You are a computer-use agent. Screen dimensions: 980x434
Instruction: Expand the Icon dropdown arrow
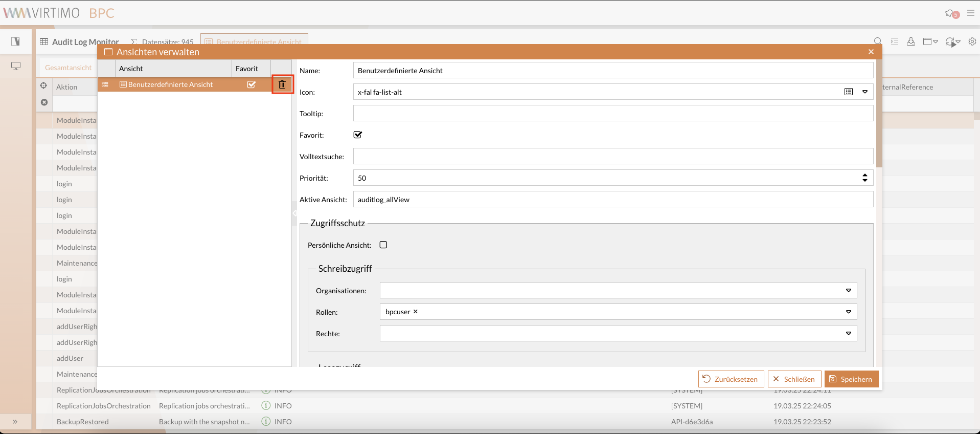pos(865,92)
